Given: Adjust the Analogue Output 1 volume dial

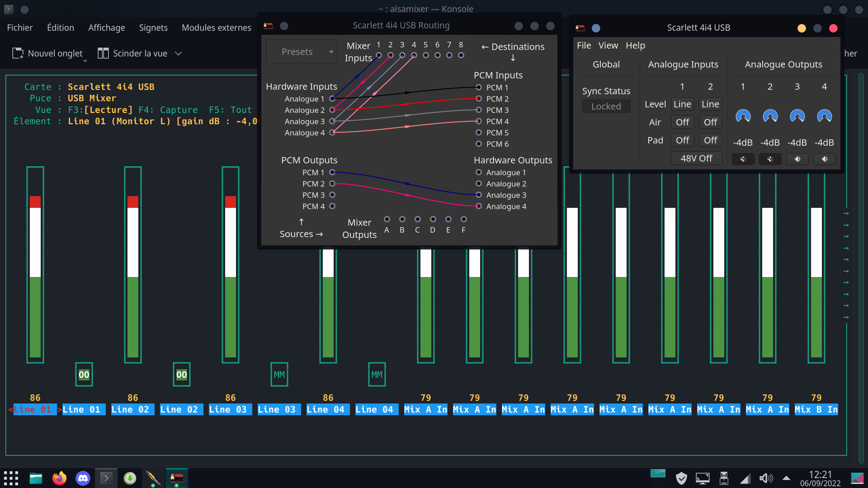Looking at the screenshot, I should point(743,117).
